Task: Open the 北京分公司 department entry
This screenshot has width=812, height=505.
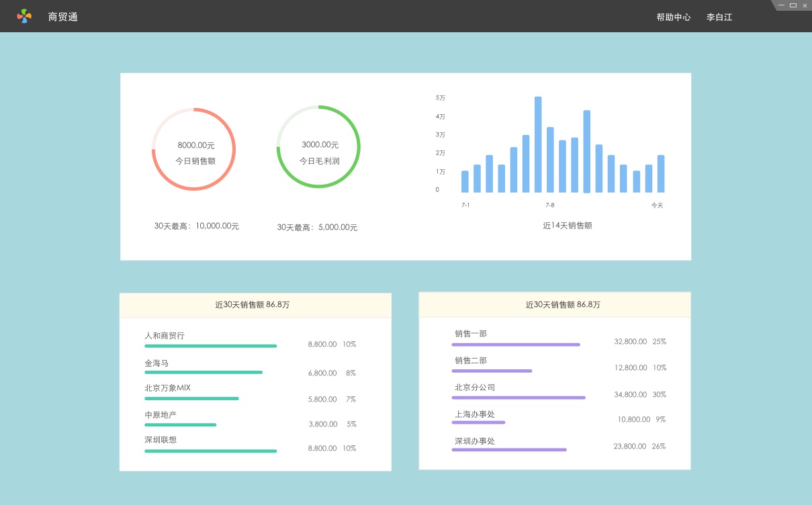Action: 475,387
